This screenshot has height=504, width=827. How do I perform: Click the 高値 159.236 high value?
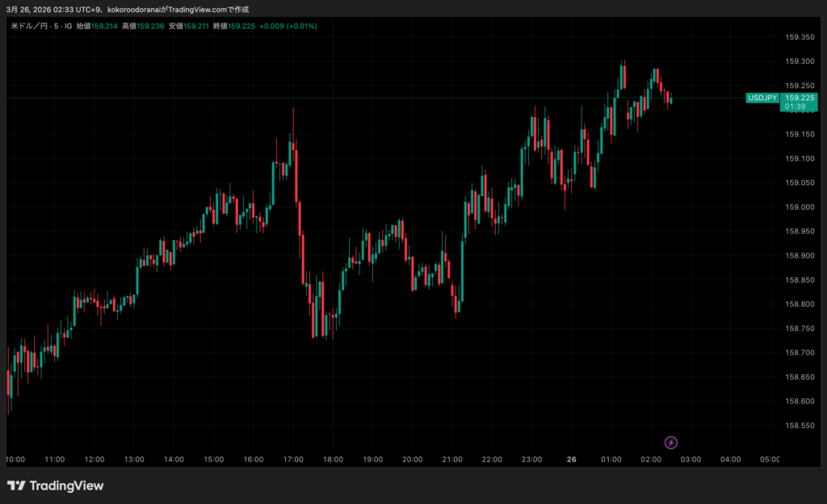142,26
